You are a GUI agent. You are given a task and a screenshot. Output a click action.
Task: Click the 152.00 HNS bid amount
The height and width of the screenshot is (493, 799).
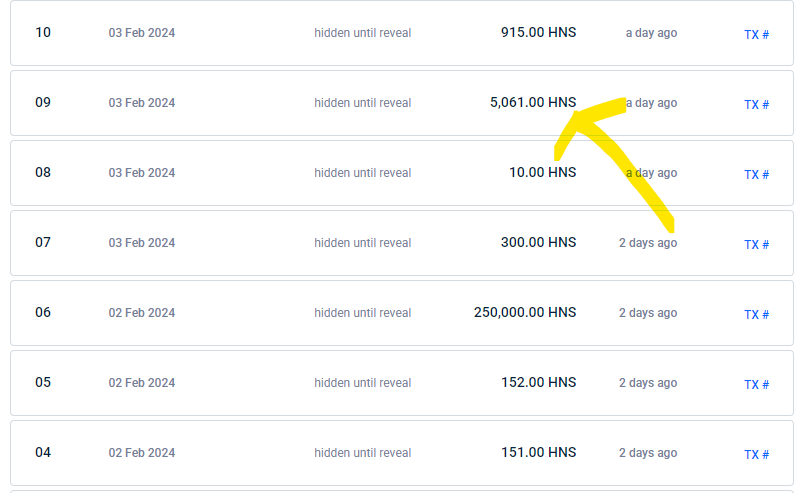click(538, 382)
